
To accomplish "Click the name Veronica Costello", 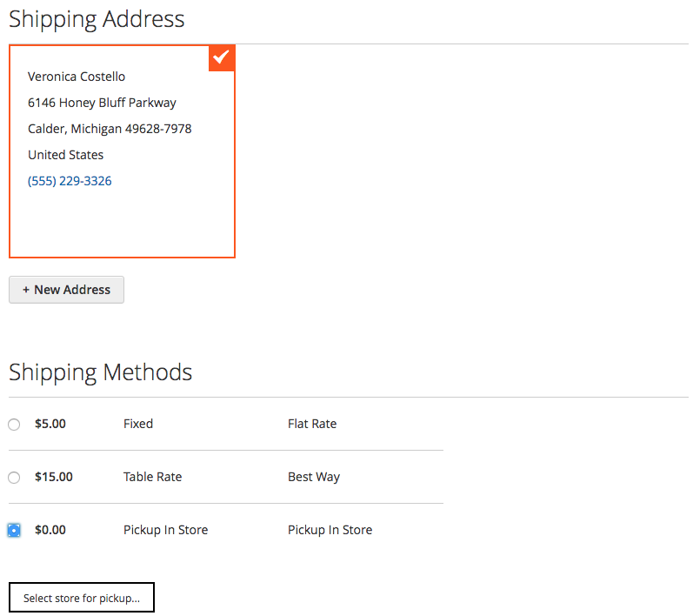I will pyautogui.click(x=77, y=77).
